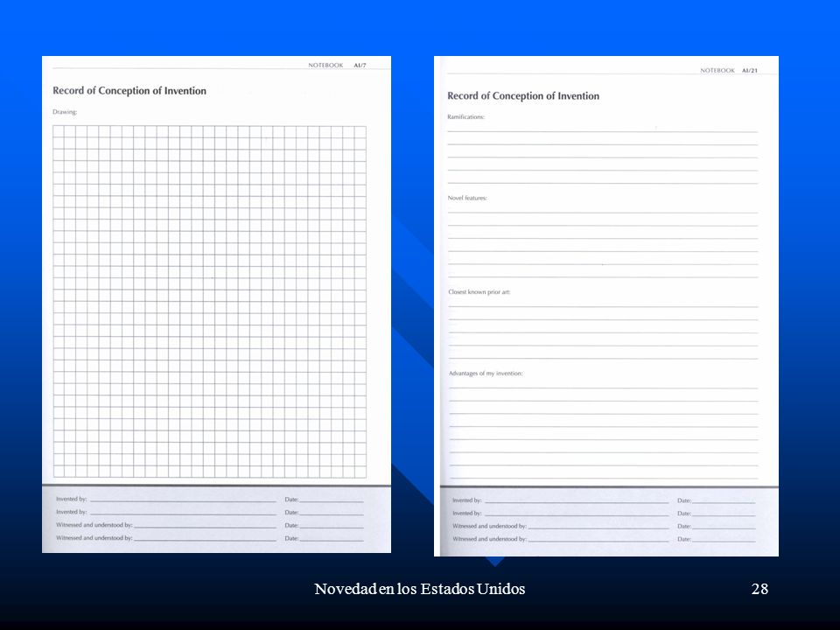The height and width of the screenshot is (630, 840).
Task: Click the slide number "28"
Action: (x=759, y=589)
